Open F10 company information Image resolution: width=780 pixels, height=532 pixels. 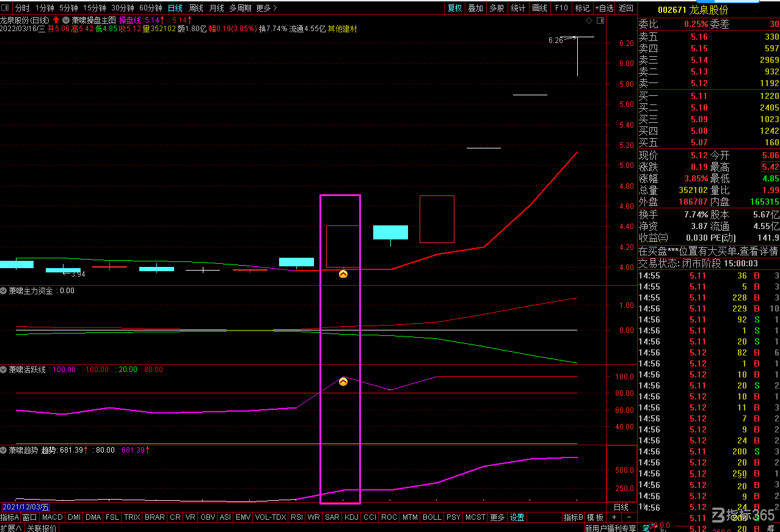(x=561, y=8)
